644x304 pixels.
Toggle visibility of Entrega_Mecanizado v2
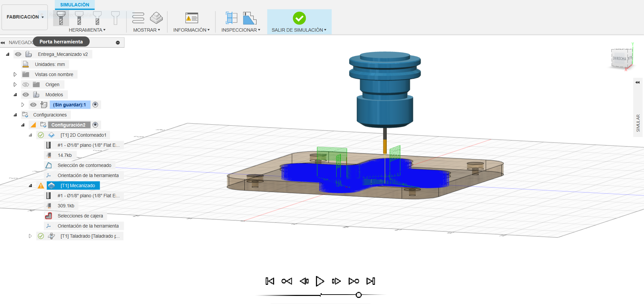point(18,54)
